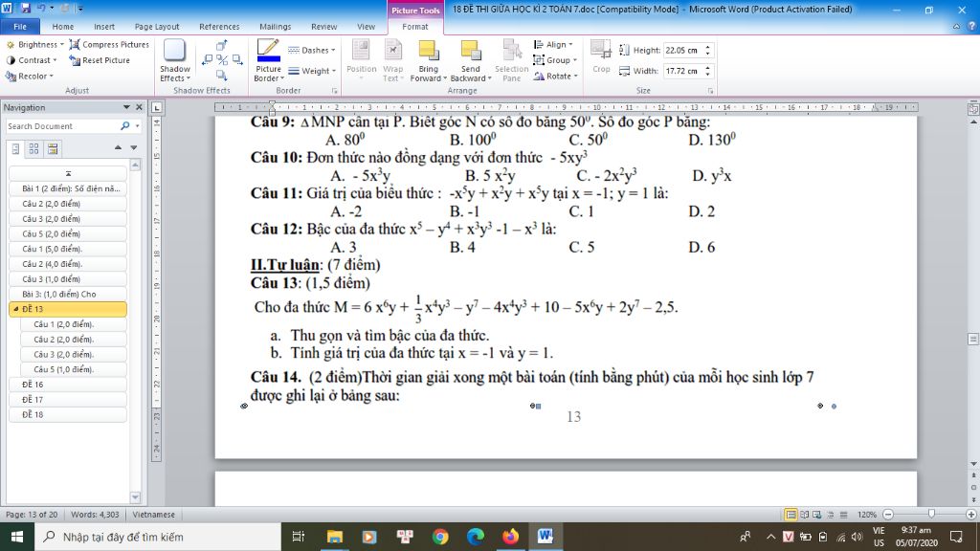Open File Explorer from taskbar
The width and height of the screenshot is (980, 551).
[334, 536]
